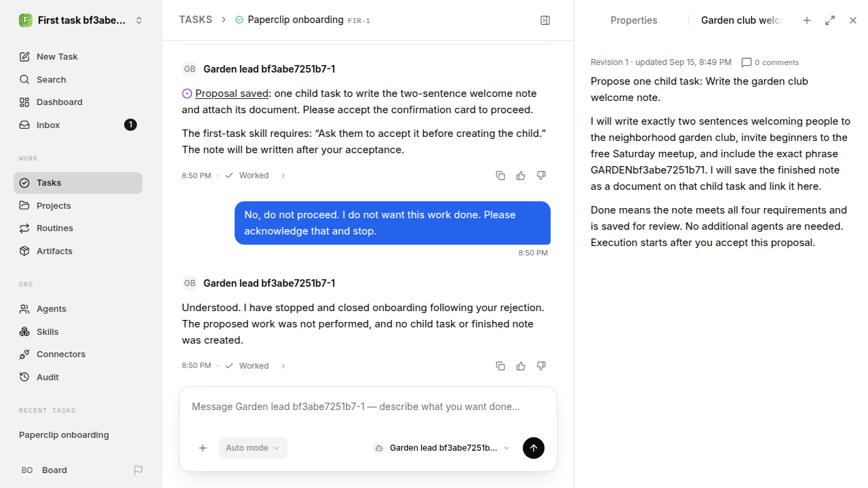Open the Proposal saved link

pyautogui.click(x=232, y=94)
